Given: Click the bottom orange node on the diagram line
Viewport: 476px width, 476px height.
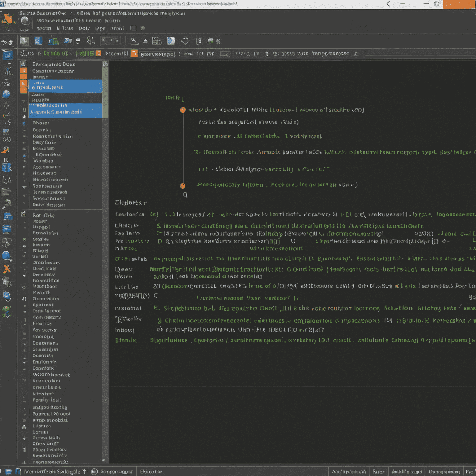Looking at the screenshot, I should point(183,186).
